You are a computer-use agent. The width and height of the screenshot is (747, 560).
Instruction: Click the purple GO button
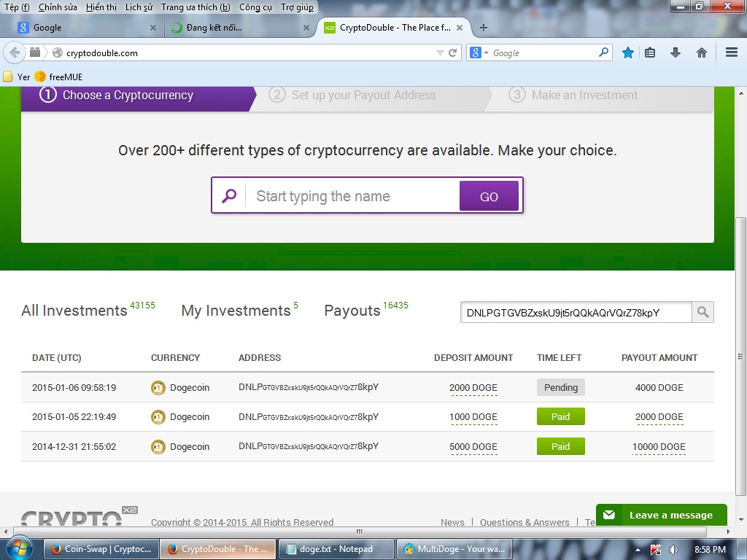[x=489, y=195]
